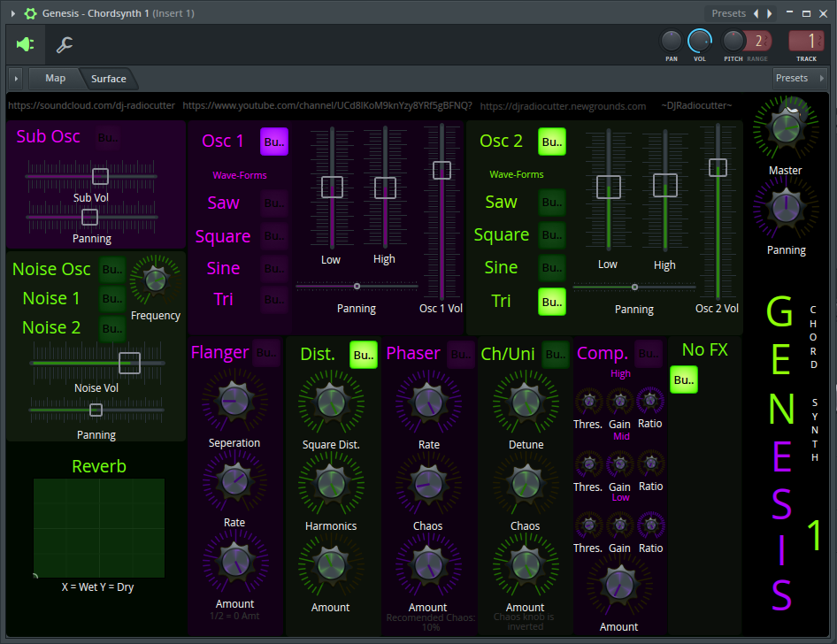Switch to the Map tab
The height and width of the screenshot is (644, 837).
[55, 79]
